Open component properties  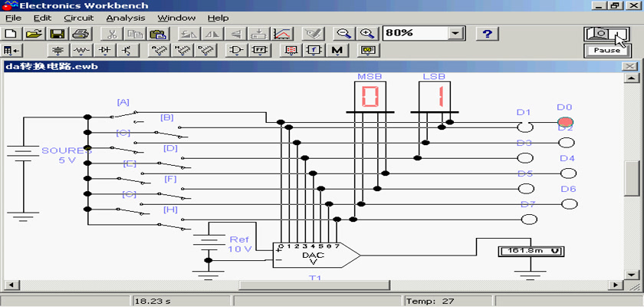click(313, 33)
